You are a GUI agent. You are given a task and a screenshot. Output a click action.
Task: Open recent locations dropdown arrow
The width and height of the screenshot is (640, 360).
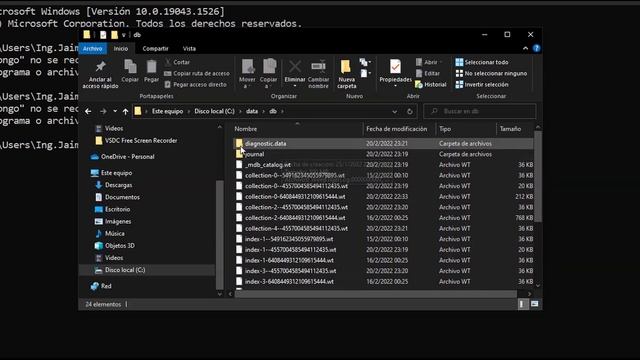point(115,111)
